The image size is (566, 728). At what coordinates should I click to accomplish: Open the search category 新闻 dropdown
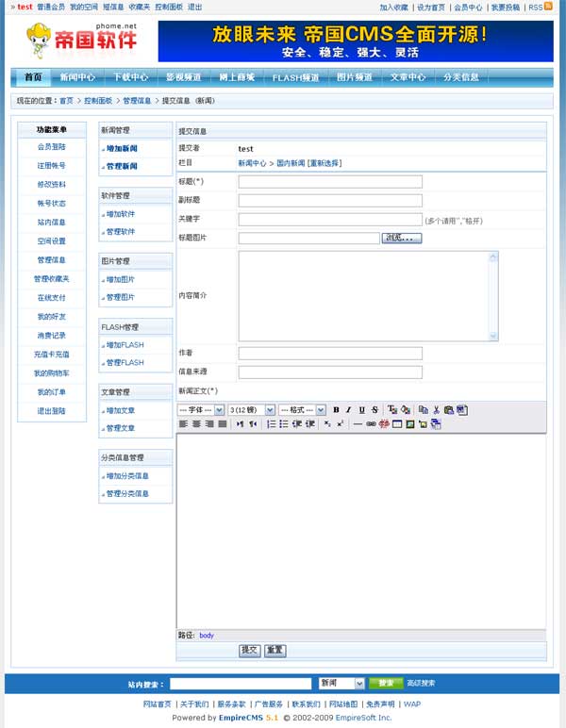tap(341, 683)
